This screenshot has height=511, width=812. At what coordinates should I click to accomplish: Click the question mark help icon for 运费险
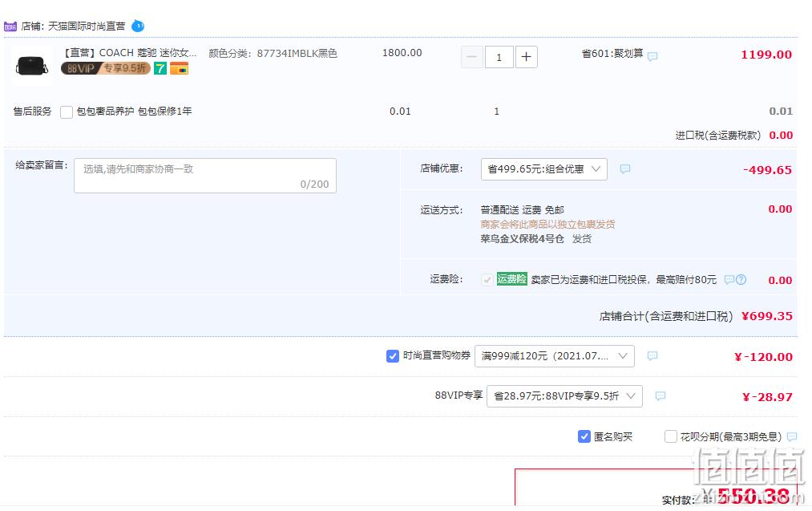tap(741, 280)
